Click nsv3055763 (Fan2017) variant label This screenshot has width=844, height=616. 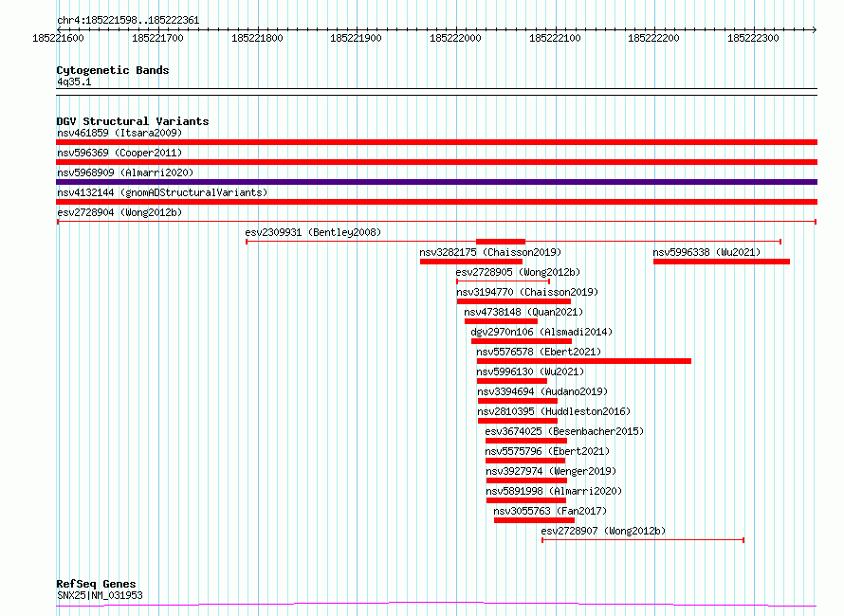tap(550, 511)
